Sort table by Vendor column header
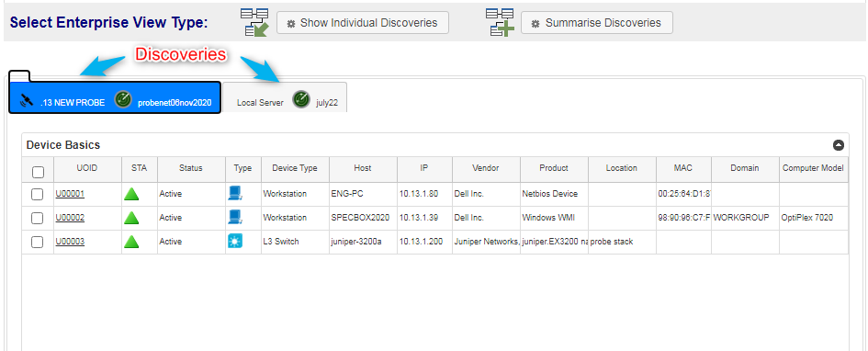 [x=486, y=168]
